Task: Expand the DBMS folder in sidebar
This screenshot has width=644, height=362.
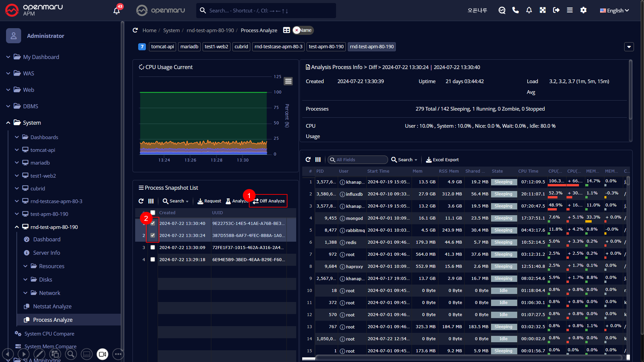Action: 31,106
